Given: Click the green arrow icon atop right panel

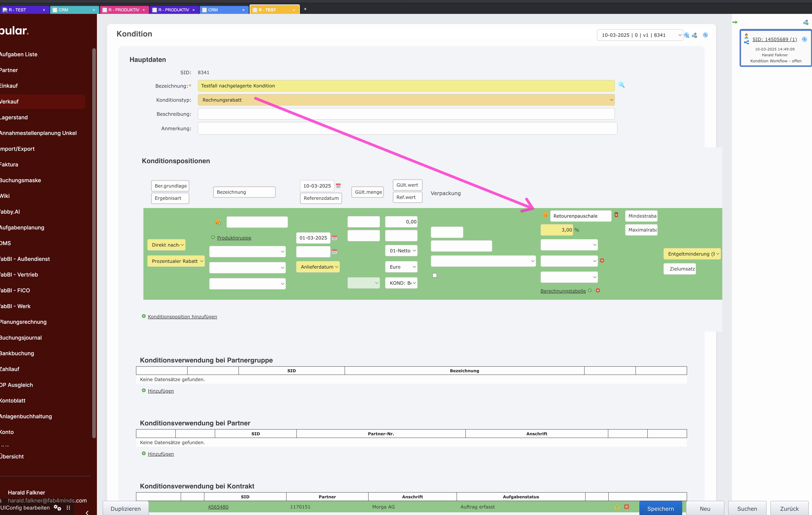Looking at the screenshot, I should coord(735,22).
